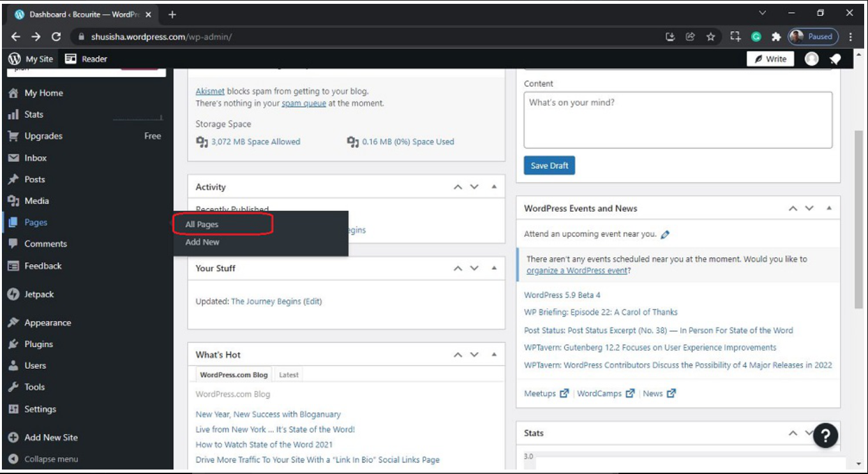Viewport: 868px width, 474px height.
Task: Switch to WordPress.com Blog tab
Action: [x=234, y=375]
